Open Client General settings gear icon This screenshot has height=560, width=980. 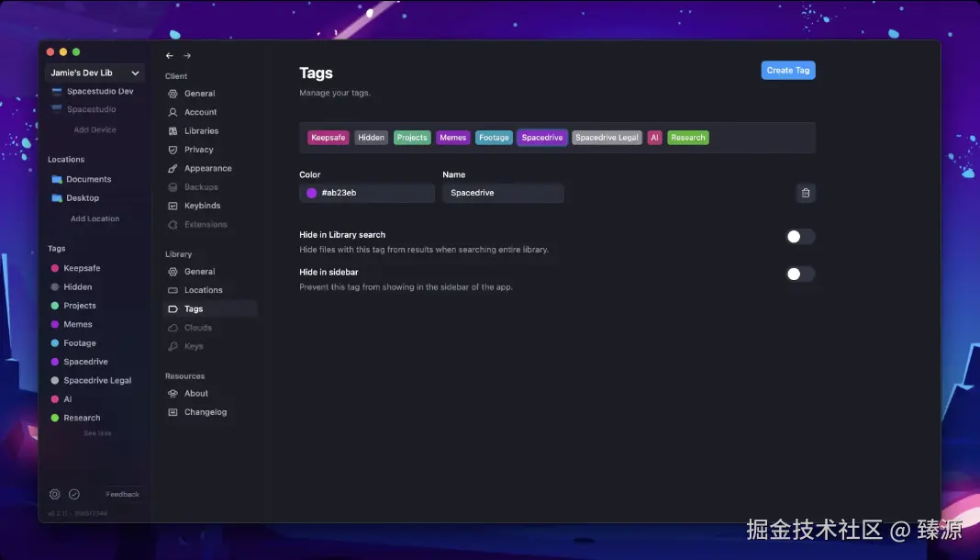[x=173, y=94]
